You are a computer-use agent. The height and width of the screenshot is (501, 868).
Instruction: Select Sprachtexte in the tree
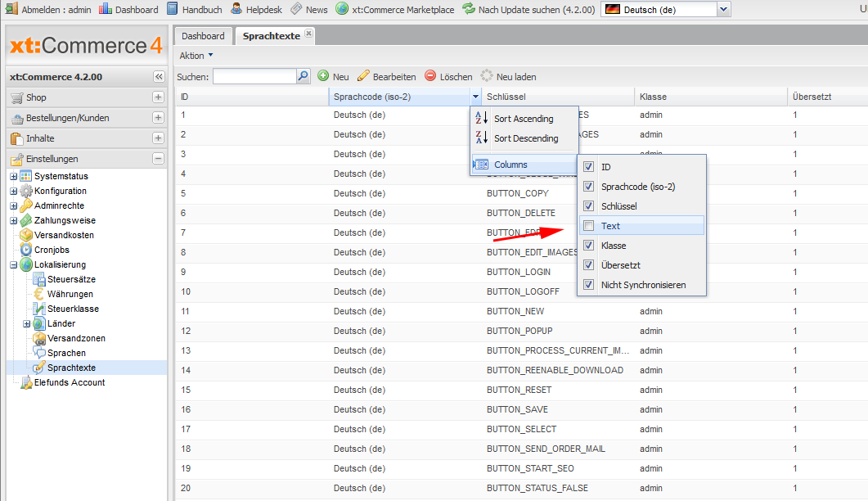(71, 368)
